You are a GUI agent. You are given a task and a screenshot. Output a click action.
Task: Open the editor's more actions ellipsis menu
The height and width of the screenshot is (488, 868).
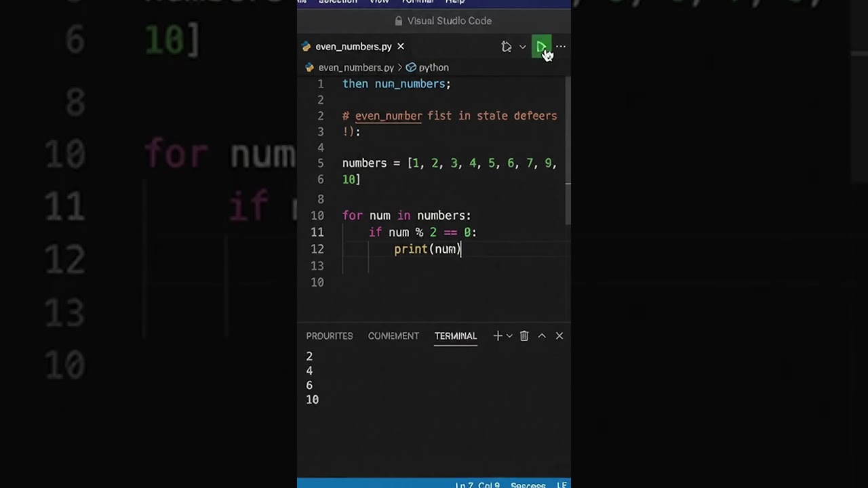pos(561,47)
